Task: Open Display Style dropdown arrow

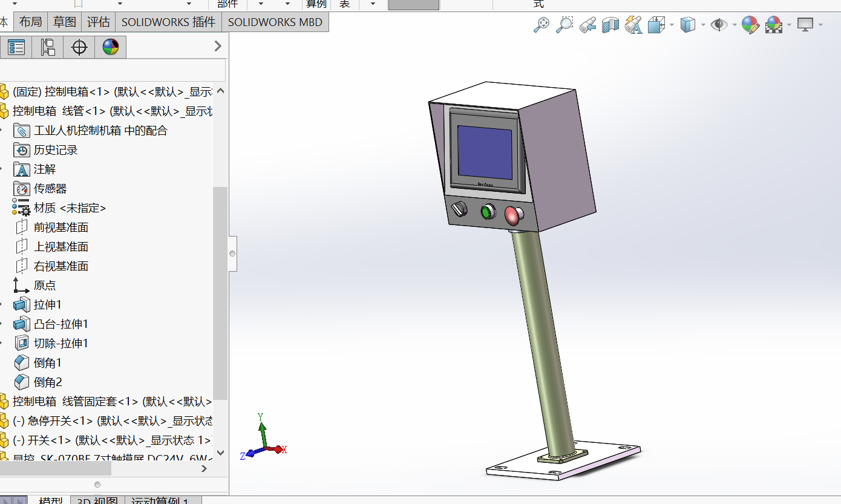Action: click(702, 25)
